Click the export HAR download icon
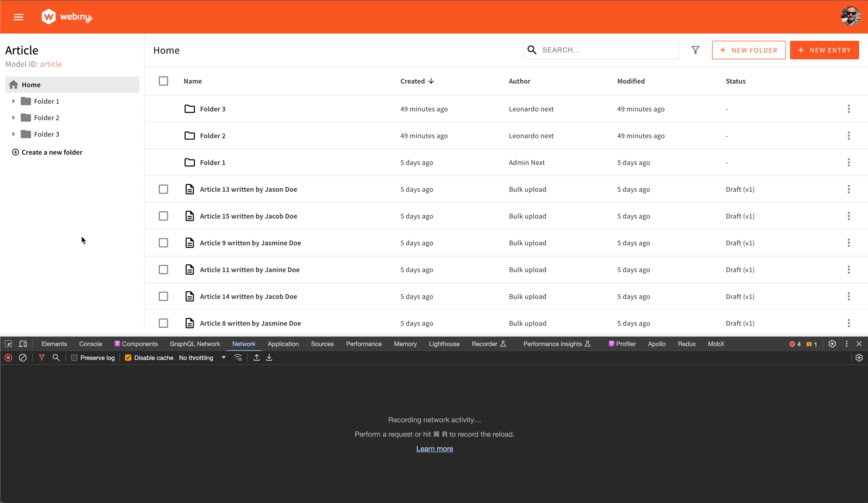The width and height of the screenshot is (868, 503). pyautogui.click(x=269, y=358)
